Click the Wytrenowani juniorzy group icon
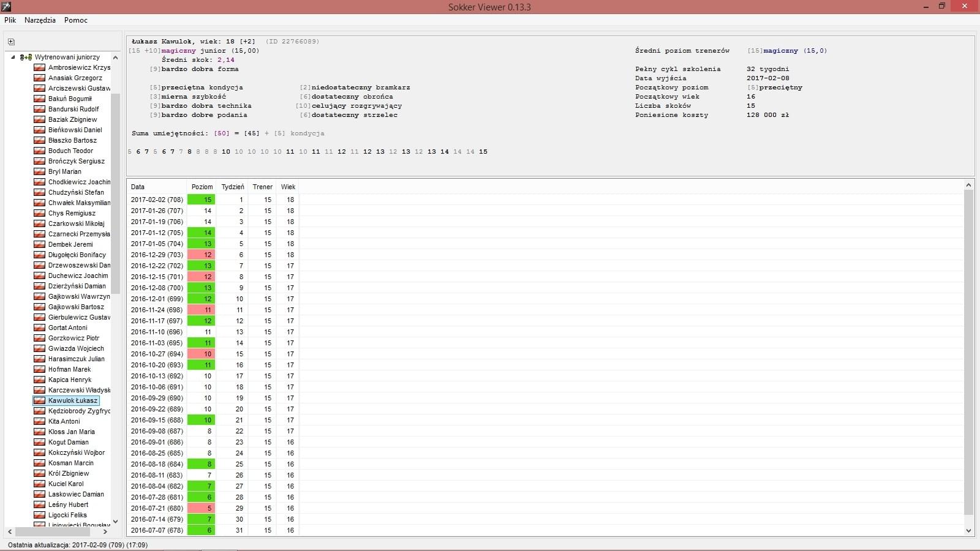The height and width of the screenshot is (551, 980). pos(26,57)
